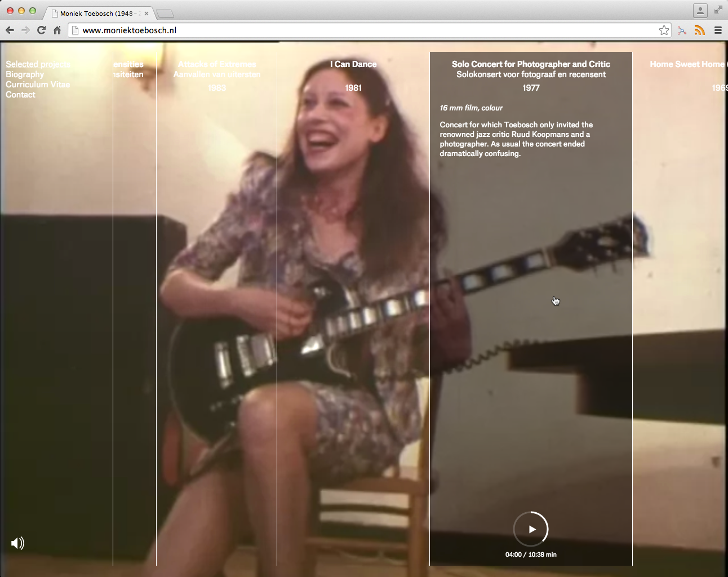
Task: Select the I Can Dance project
Action: [353, 64]
